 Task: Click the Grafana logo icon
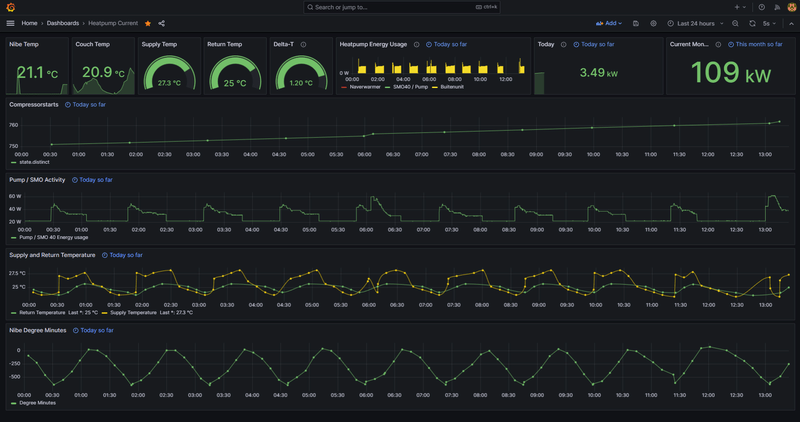(x=10, y=7)
